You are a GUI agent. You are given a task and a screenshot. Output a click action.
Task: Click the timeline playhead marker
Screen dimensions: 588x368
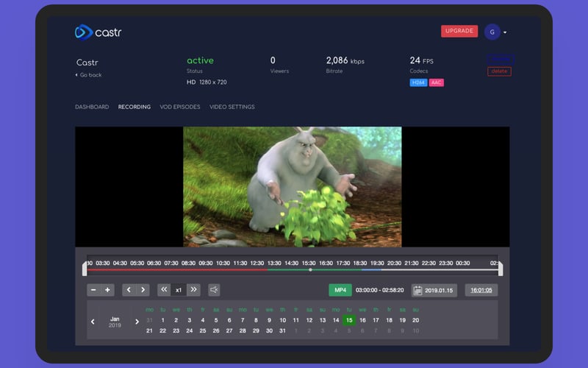pyautogui.click(x=310, y=269)
